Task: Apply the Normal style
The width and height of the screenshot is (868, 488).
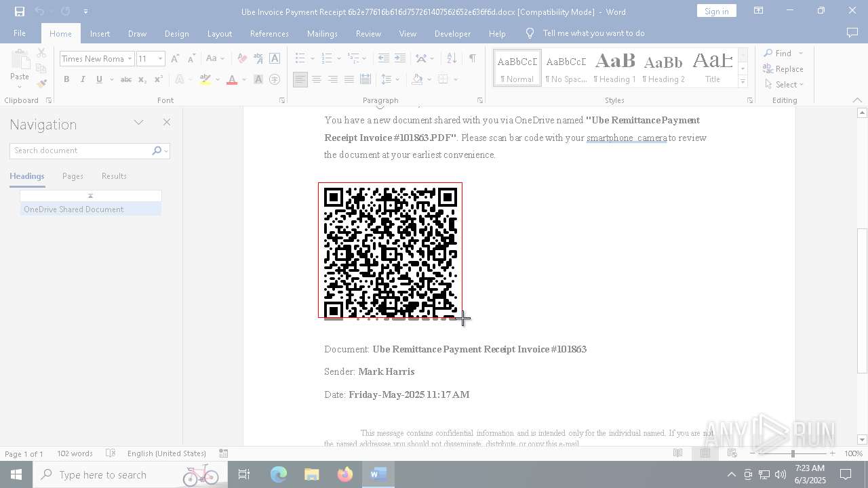Action: (x=517, y=68)
